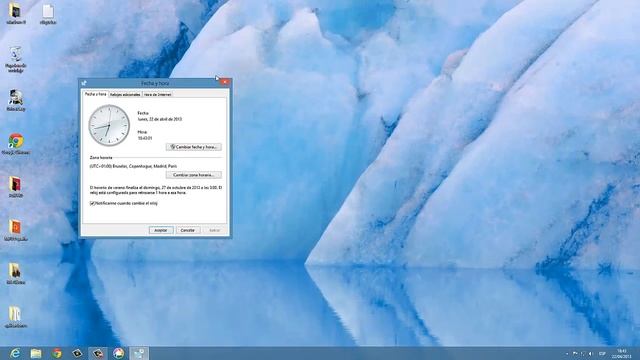Launch Google Chrome from the taskbar
This screenshot has width=640, height=360.
(x=57, y=353)
